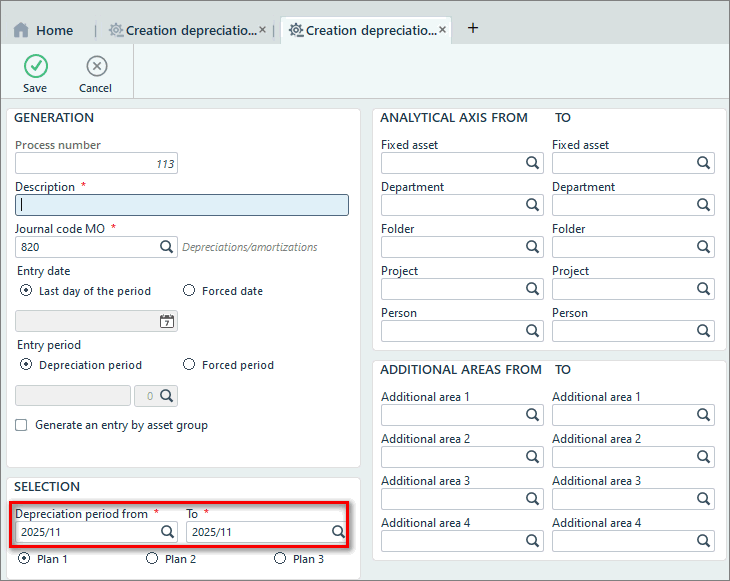Open lookup for From Additional area 1
Screen dimensions: 730x581
[533, 415]
